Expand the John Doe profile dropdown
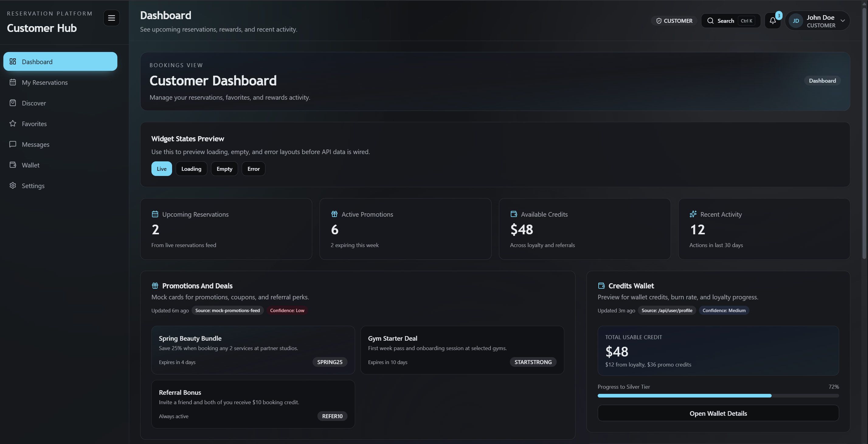 [843, 21]
